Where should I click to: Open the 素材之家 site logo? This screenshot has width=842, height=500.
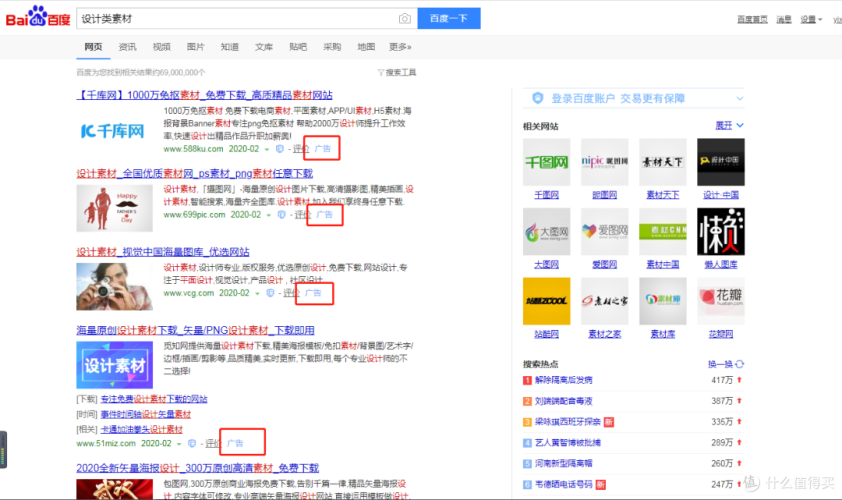[605, 301]
